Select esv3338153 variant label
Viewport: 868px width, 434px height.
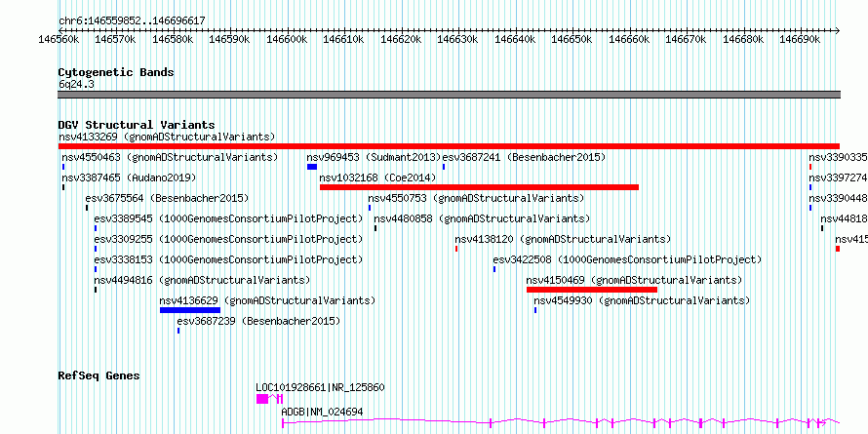[228, 259]
